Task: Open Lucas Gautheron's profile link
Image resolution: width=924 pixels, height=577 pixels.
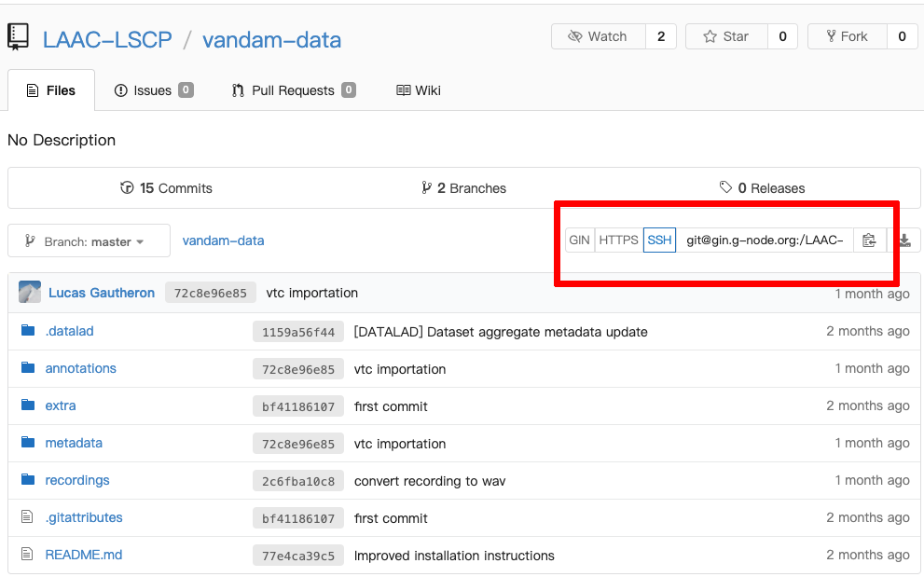Action: [x=102, y=293]
